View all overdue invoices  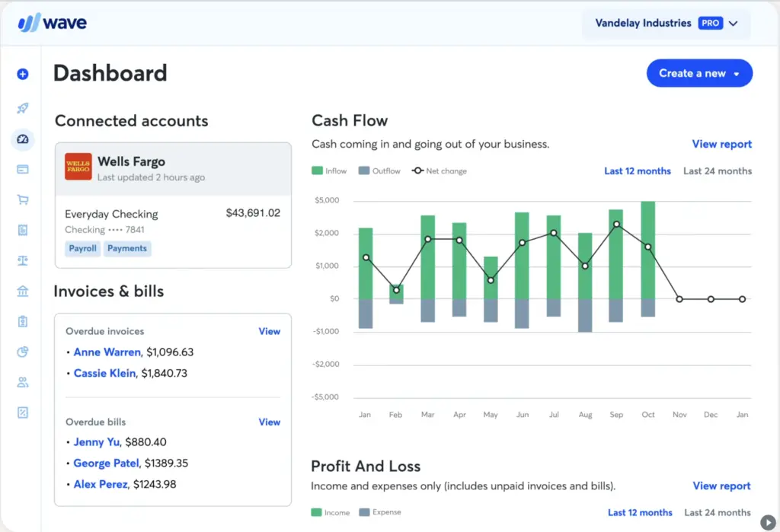[269, 331]
